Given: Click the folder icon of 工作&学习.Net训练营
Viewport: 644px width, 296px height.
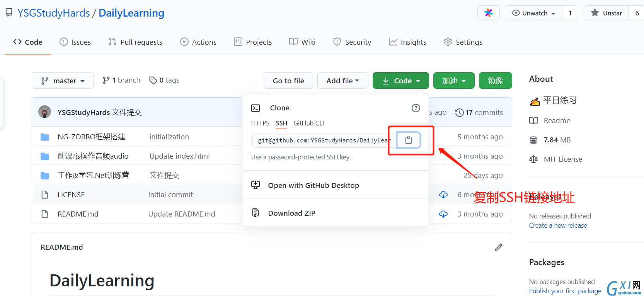Looking at the screenshot, I should [x=45, y=176].
